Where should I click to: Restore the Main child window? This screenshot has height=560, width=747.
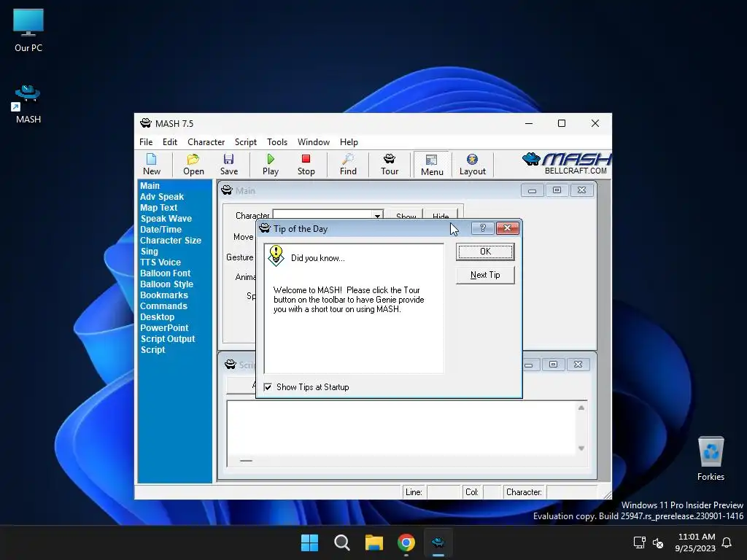[557, 190]
